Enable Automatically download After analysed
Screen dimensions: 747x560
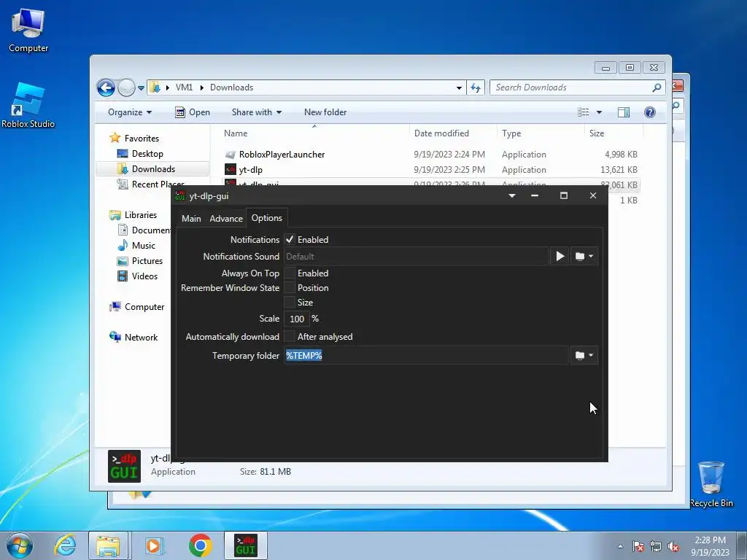point(290,337)
